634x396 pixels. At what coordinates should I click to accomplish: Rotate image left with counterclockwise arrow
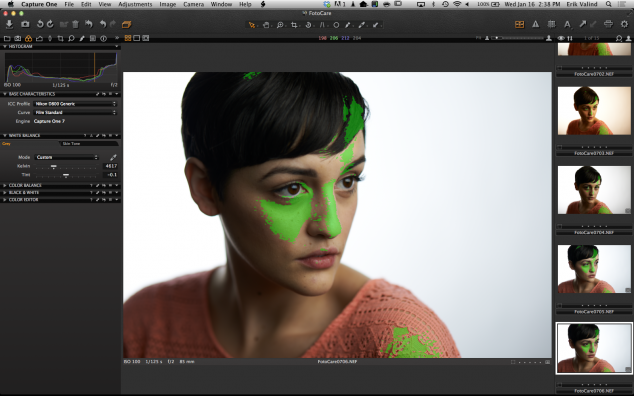(40, 24)
